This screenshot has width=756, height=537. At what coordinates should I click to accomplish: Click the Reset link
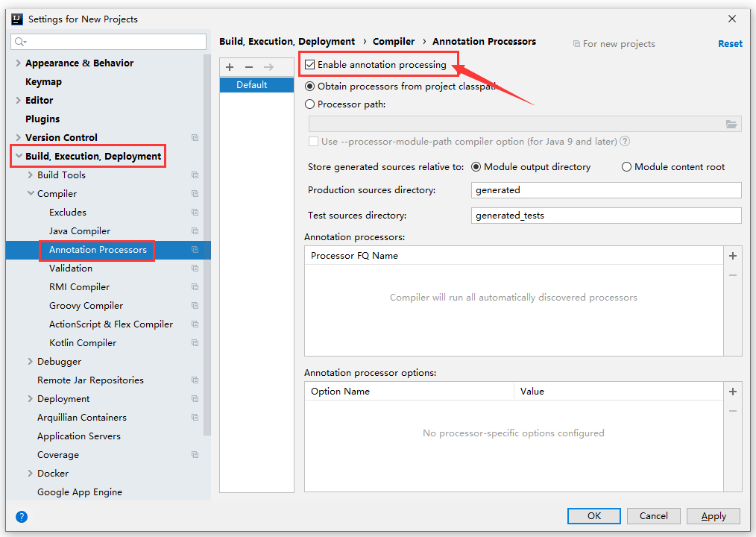[730, 44]
